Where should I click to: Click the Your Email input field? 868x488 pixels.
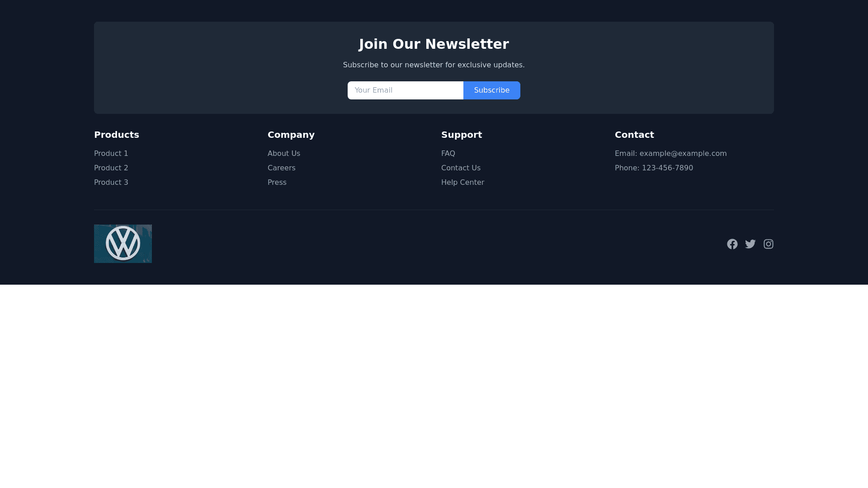point(405,90)
